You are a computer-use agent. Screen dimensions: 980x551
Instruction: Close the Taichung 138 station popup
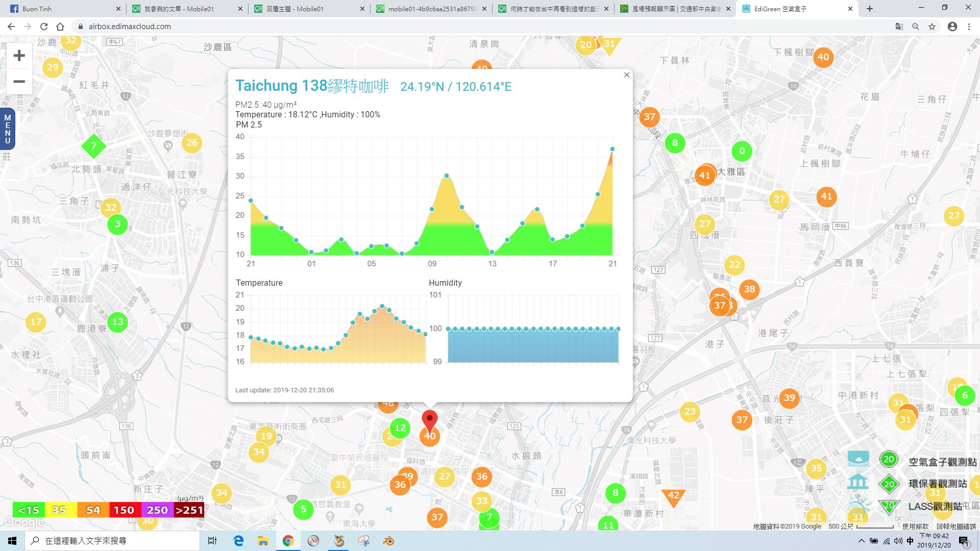627,75
